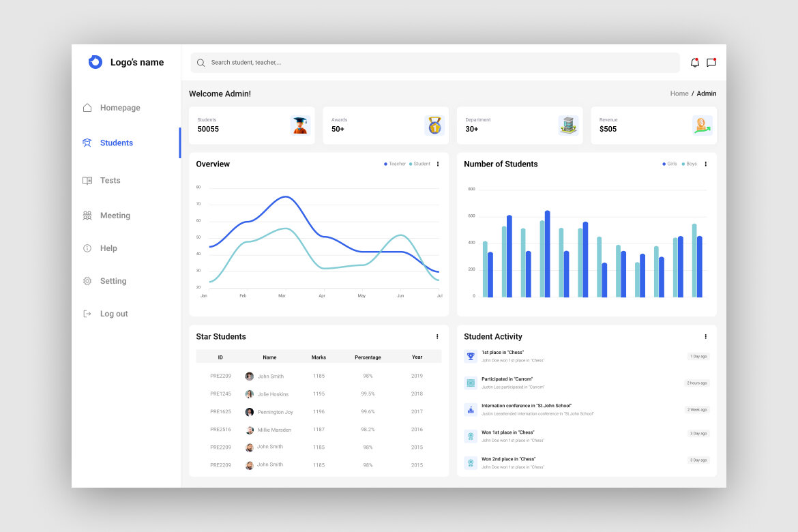Image resolution: width=798 pixels, height=532 pixels.
Task: Open the Overview chart options menu
Action: click(437, 164)
